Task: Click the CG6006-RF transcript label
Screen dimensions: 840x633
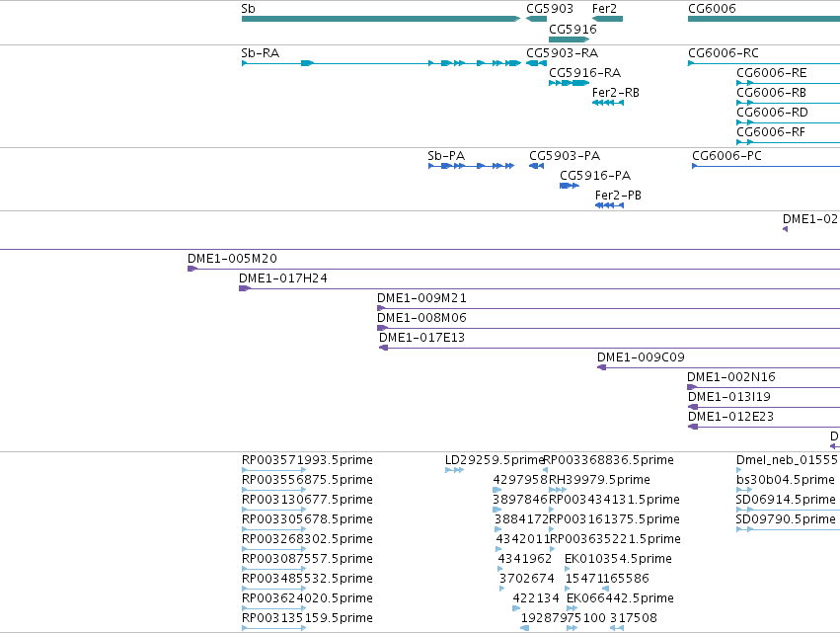Action: (771, 132)
